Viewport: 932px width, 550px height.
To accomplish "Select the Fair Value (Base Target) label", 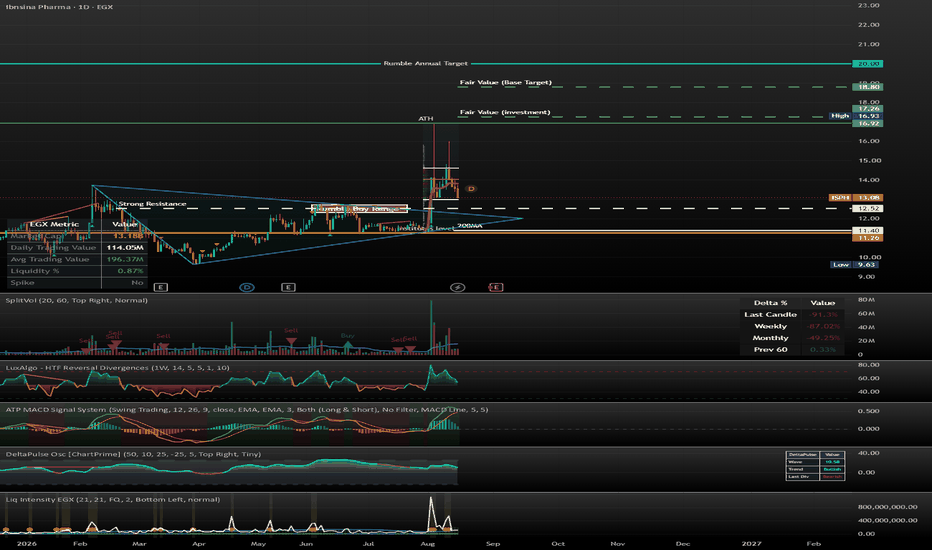I will 506,82.
